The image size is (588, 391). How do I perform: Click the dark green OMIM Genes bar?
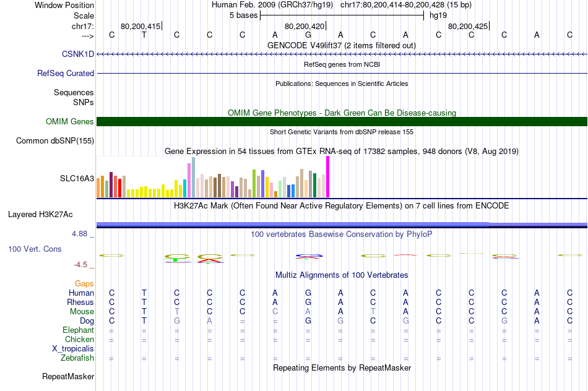point(342,121)
